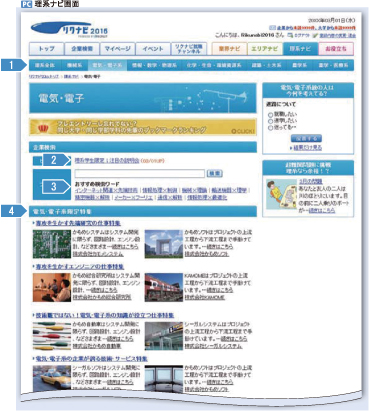Select 機械系 in the sub navigation

(74, 65)
